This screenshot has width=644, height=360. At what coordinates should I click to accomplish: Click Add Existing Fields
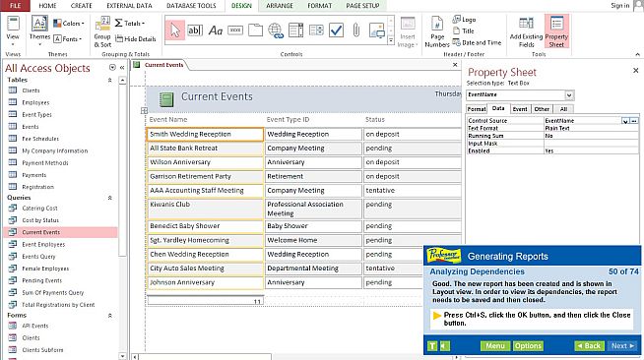(x=526, y=31)
